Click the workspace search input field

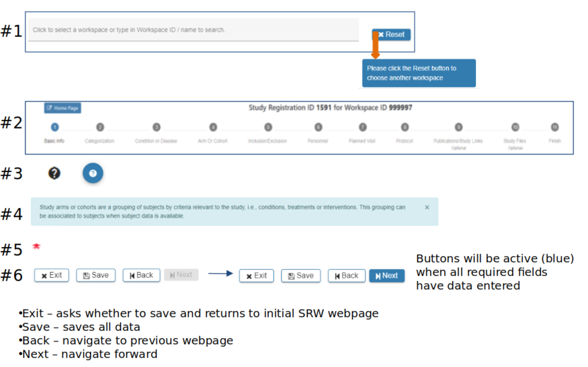pyautogui.click(x=193, y=30)
